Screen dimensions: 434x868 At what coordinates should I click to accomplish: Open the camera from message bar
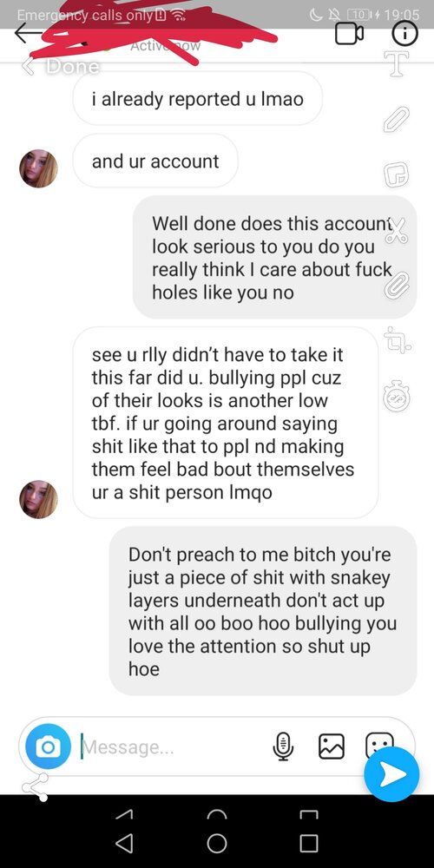[48, 746]
